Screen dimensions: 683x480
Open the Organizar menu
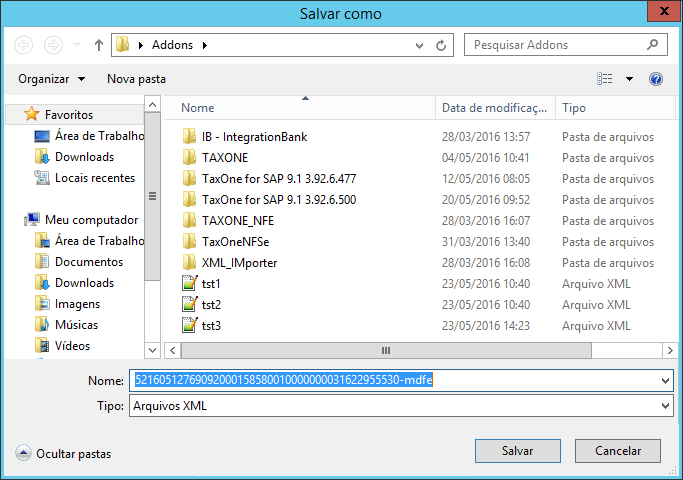click(51, 79)
